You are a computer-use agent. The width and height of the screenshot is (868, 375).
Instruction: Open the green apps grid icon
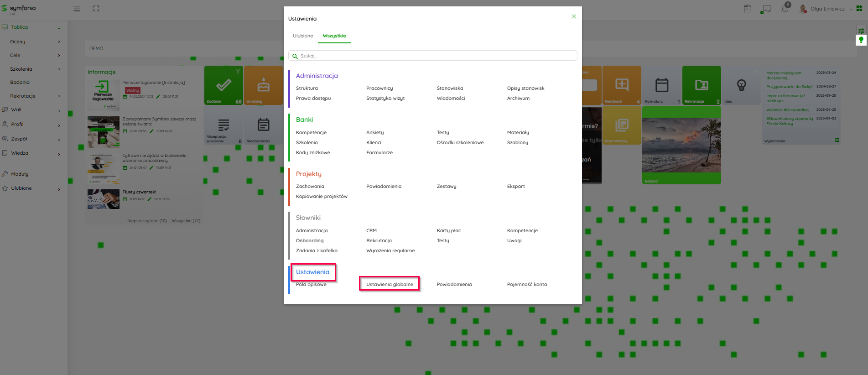tap(859, 9)
